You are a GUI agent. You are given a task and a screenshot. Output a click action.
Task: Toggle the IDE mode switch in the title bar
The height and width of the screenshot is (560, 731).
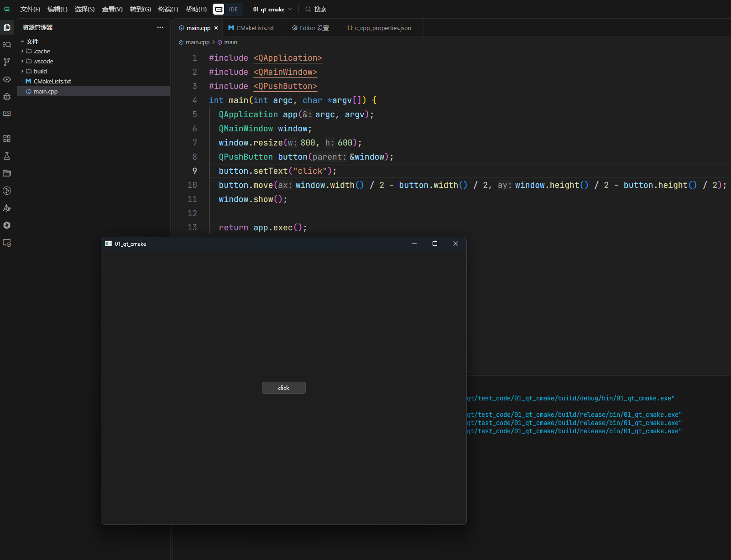pos(227,9)
